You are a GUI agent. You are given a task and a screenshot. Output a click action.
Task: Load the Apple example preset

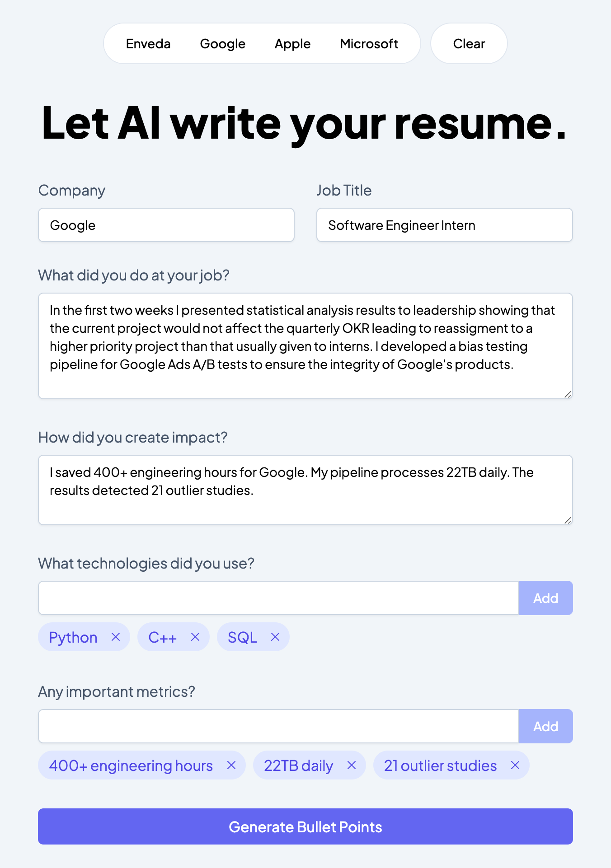[x=293, y=44]
